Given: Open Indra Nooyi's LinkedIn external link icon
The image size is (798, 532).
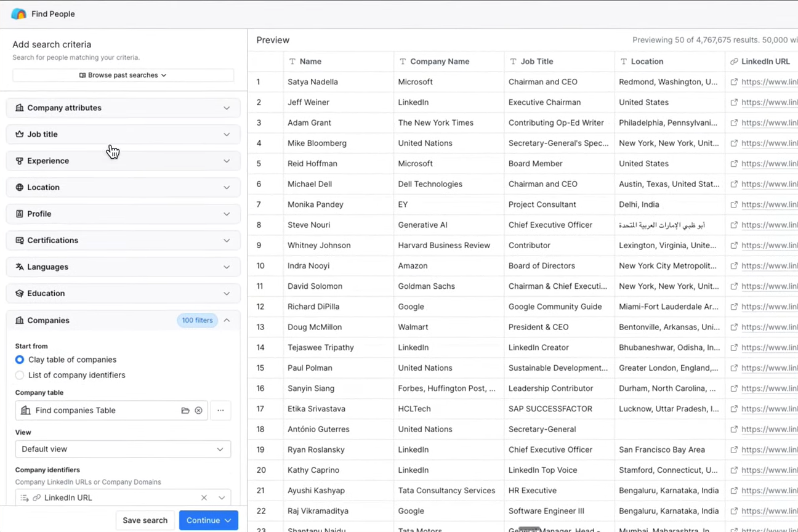Looking at the screenshot, I should (x=734, y=265).
